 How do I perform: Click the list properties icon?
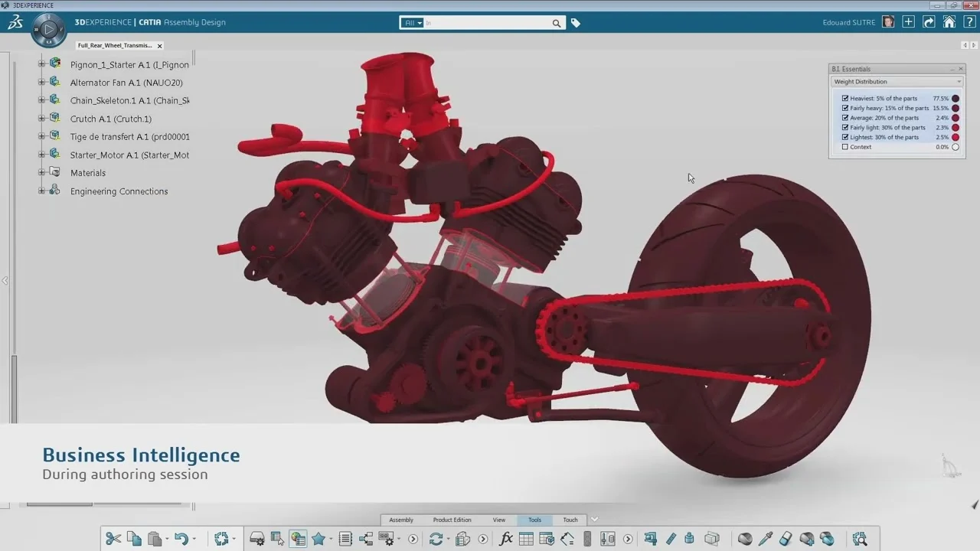[x=345, y=539]
